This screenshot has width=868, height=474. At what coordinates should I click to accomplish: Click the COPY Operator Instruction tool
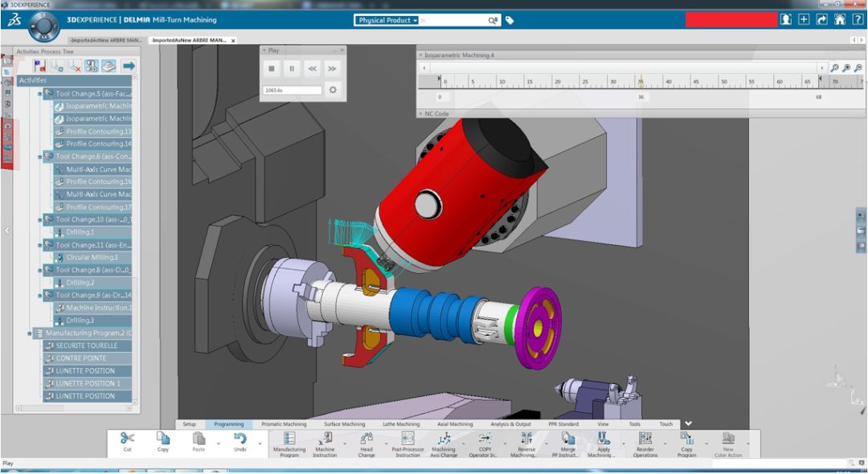click(485, 444)
